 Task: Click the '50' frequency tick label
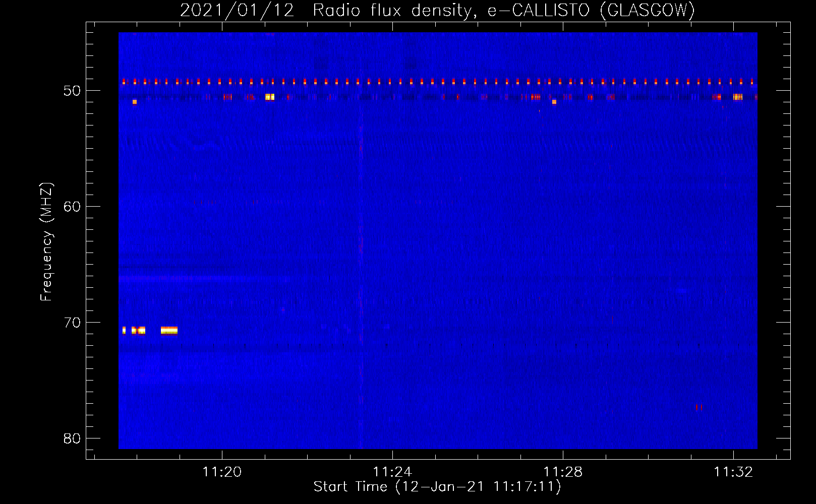pyautogui.click(x=72, y=91)
